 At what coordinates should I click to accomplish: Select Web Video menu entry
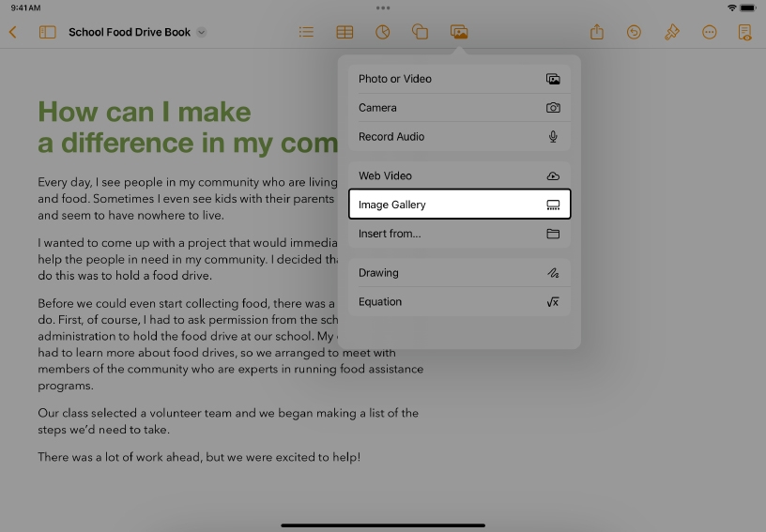tap(459, 175)
